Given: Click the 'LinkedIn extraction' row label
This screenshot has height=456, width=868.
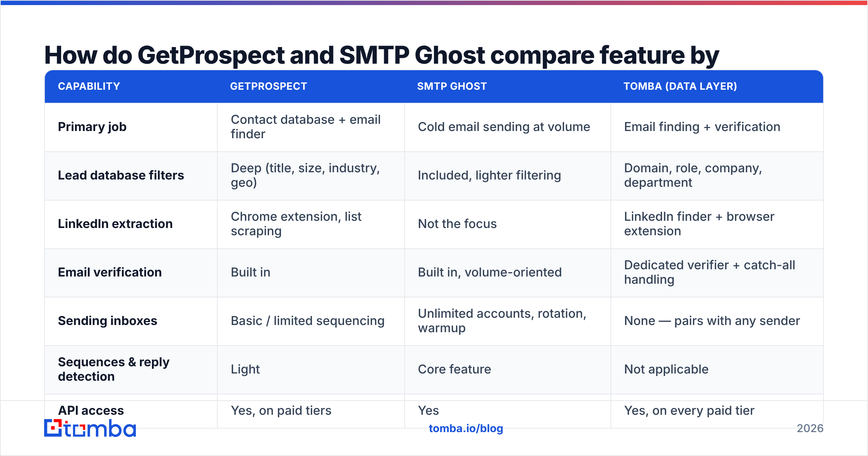Looking at the screenshot, I should coord(115,224).
